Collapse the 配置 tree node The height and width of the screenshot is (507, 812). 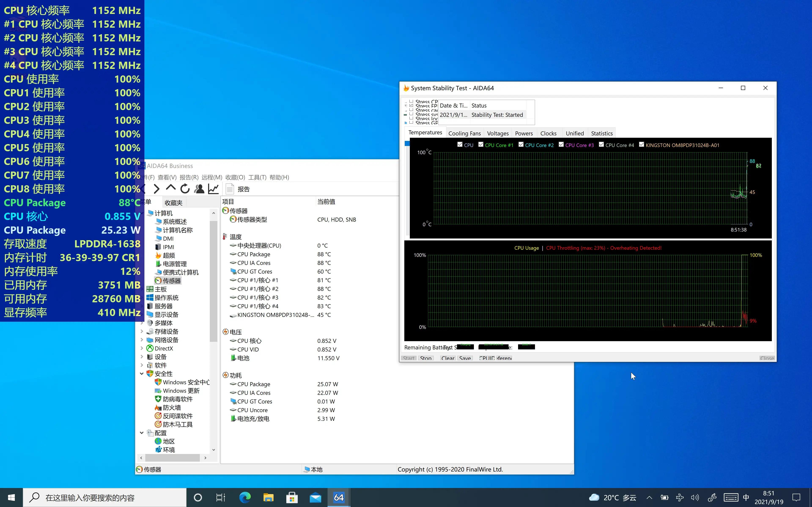pyautogui.click(x=142, y=433)
